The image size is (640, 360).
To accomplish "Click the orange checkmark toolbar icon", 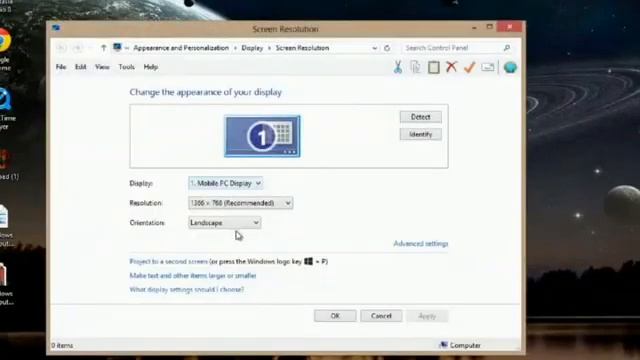I will pos(469,67).
